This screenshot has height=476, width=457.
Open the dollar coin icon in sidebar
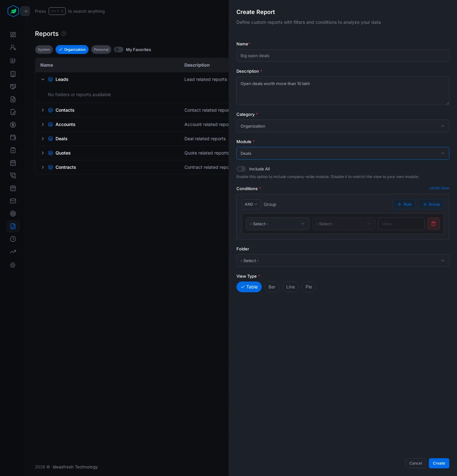click(13, 125)
